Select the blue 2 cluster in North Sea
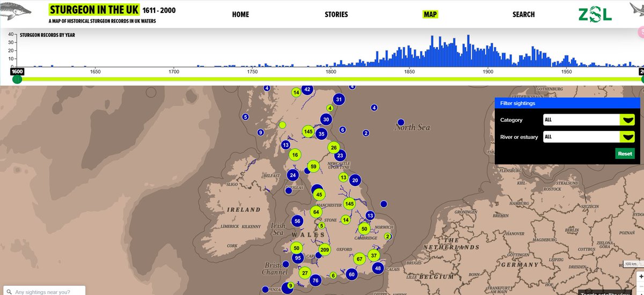This screenshot has height=295, width=644. [366, 133]
